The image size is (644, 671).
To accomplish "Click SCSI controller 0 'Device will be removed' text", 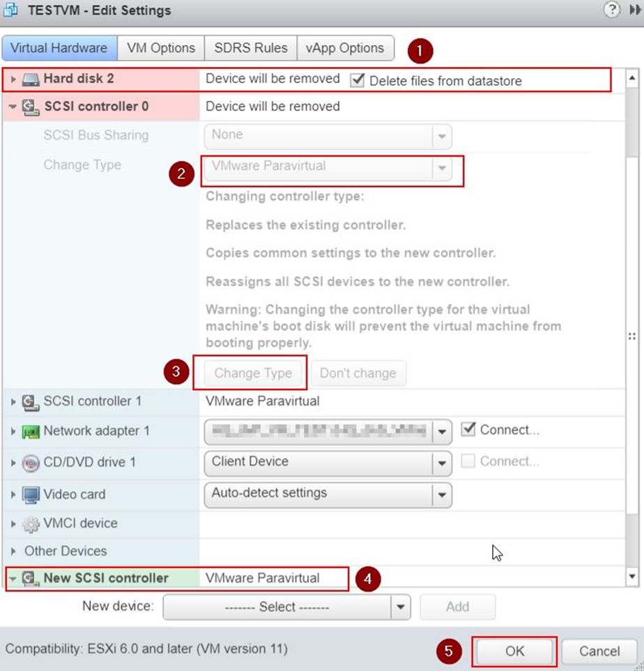I will coord(273,107).
